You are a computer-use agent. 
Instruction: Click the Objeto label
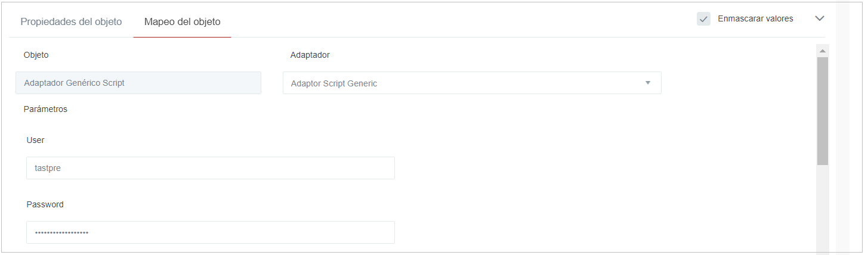(36, 55)
